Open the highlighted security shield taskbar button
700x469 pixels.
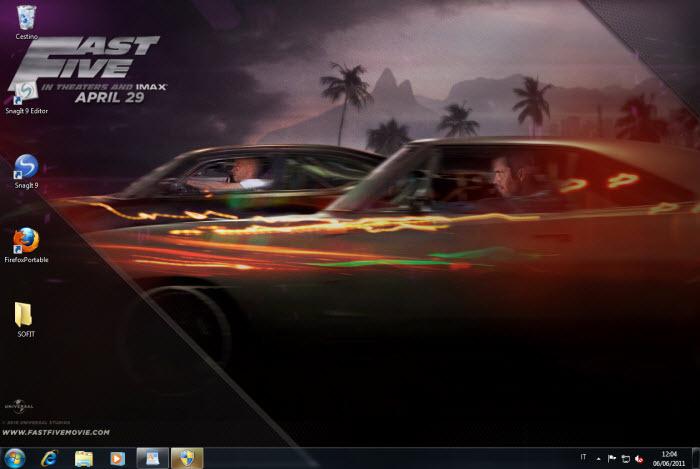click(187, 458)
